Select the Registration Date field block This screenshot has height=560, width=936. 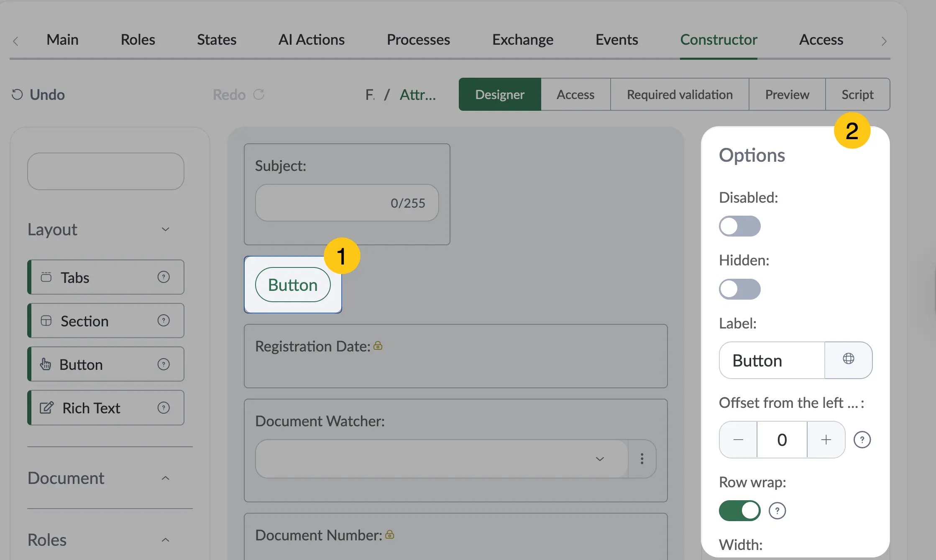click(456, 356)
